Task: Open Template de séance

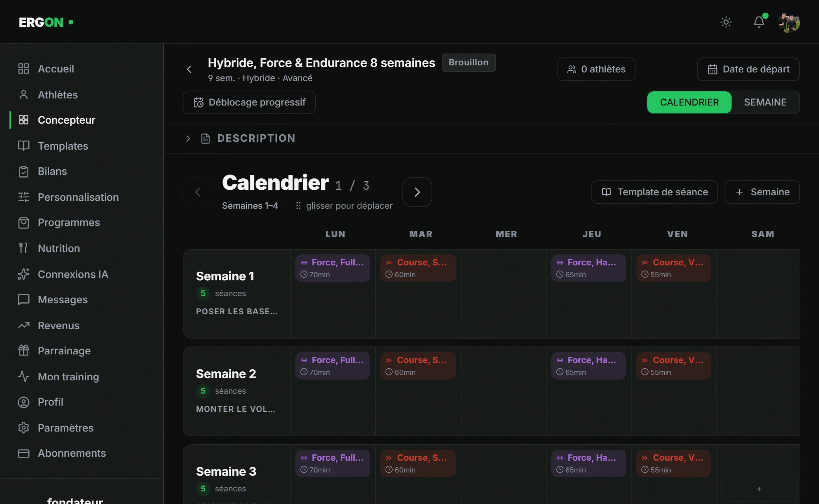Action: coord(654,192)
